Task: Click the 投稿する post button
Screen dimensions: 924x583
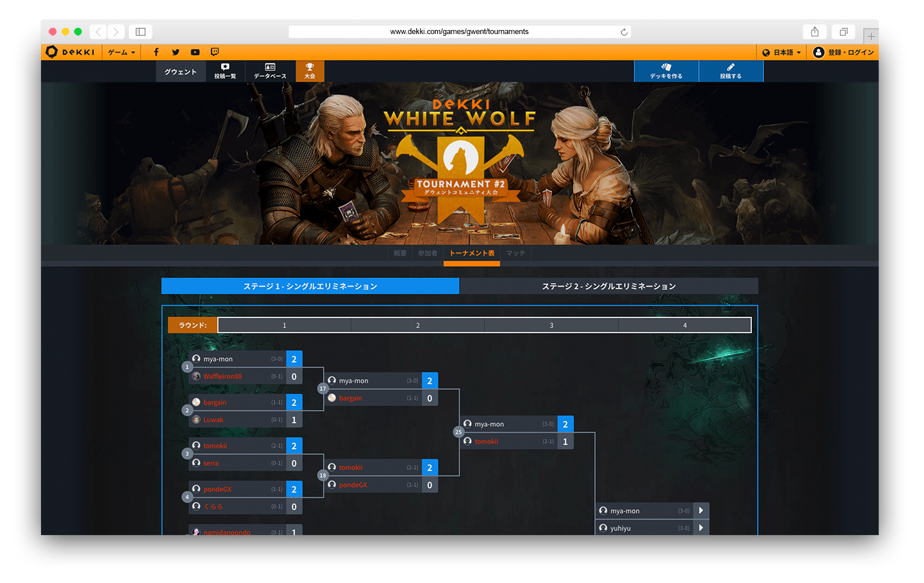Action: 731,72
